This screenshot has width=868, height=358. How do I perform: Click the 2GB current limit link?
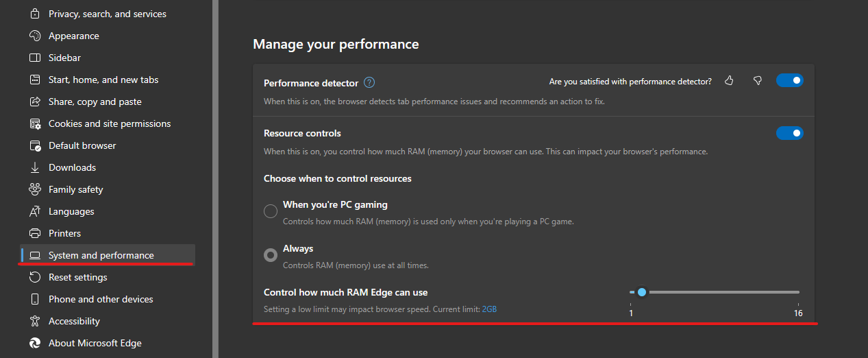(489, 309)
